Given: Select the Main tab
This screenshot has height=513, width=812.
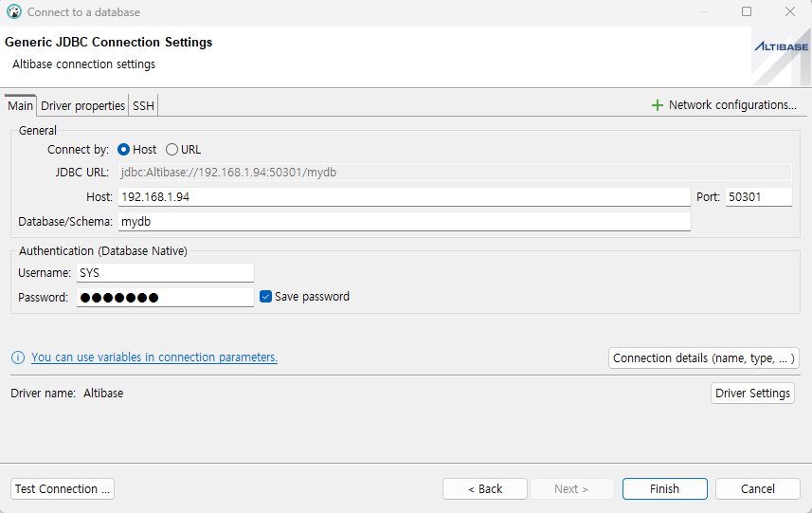Looking at the screenshot, I should click(x=20, y=106).
